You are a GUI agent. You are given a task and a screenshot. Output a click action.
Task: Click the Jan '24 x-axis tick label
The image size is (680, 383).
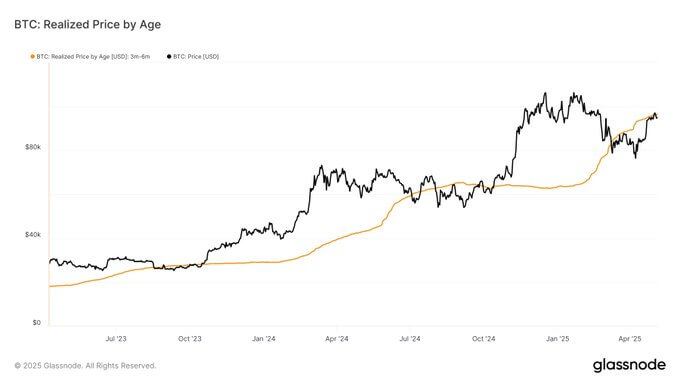click(x=264, y=338)
